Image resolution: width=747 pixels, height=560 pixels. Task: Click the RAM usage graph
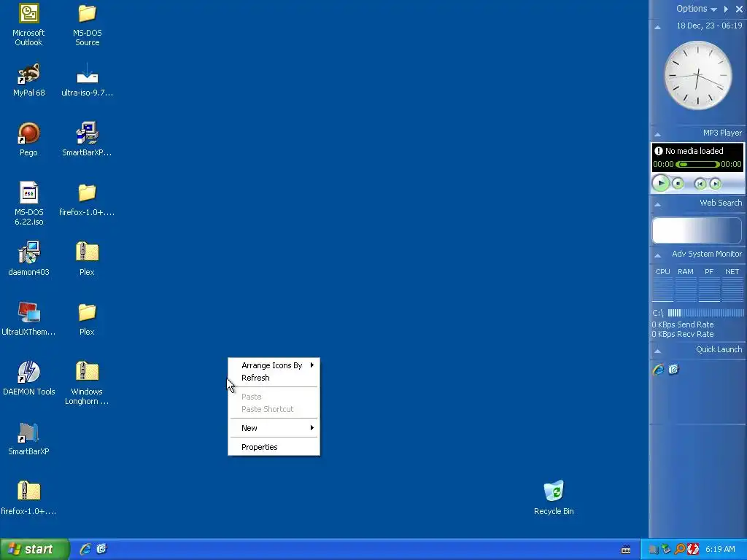pyautogui.click(x=686, y=289)
